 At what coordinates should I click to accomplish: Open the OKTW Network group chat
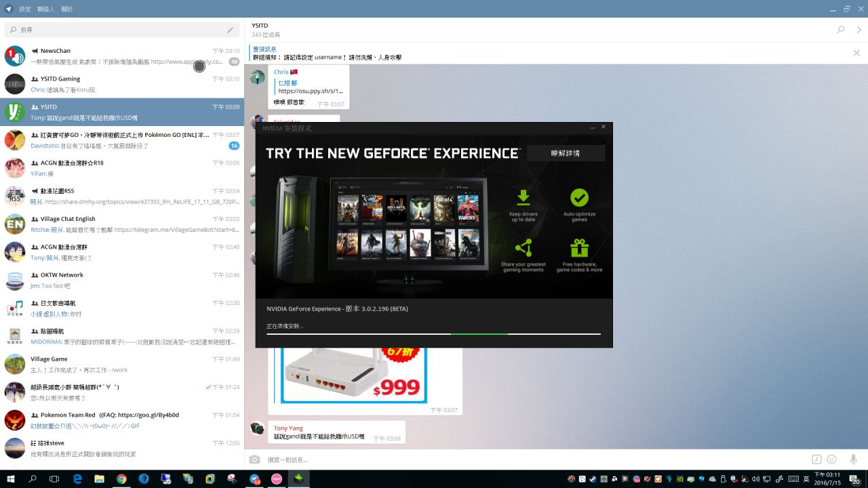(x=122, y=281)
